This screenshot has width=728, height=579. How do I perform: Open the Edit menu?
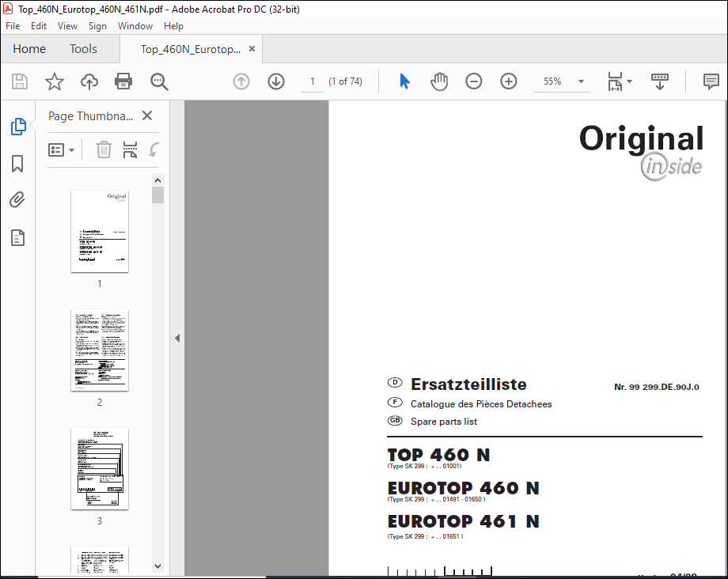tap(39, 26)
